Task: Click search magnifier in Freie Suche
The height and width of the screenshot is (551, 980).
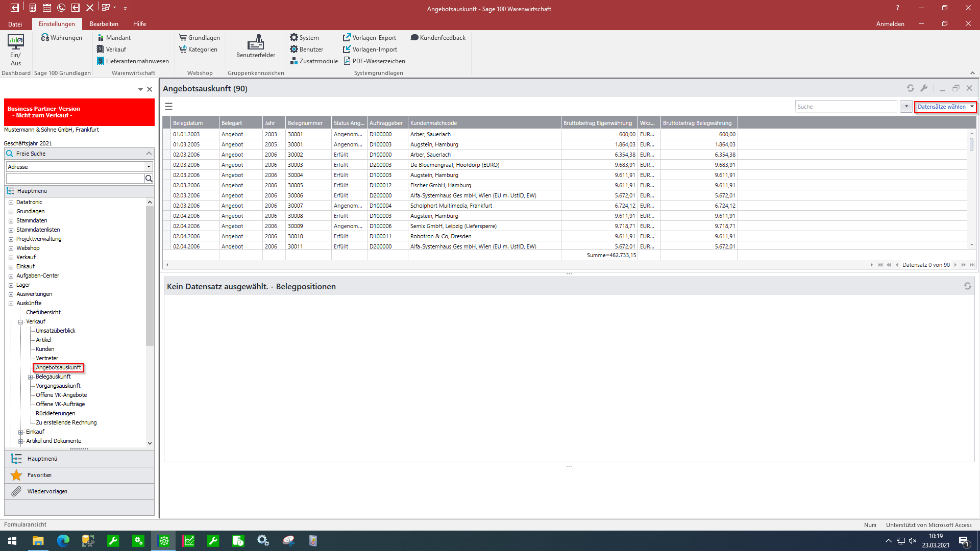Action: 149,179
